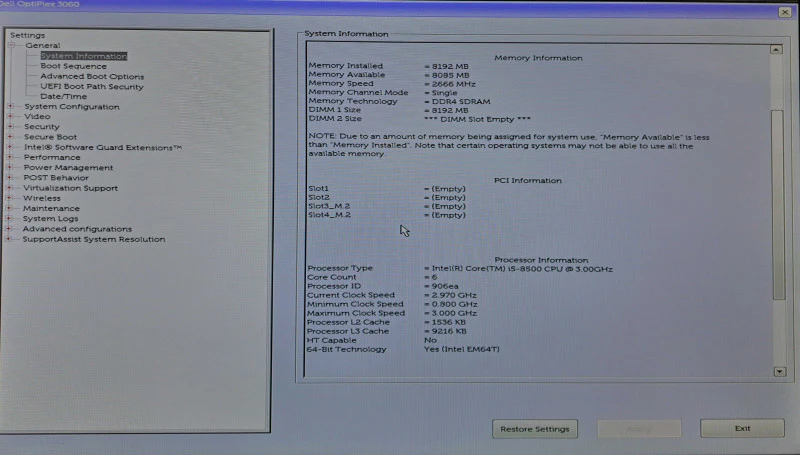Select the Wireless category label
This screenshot has width=800, height=455.
click(42, 198)
